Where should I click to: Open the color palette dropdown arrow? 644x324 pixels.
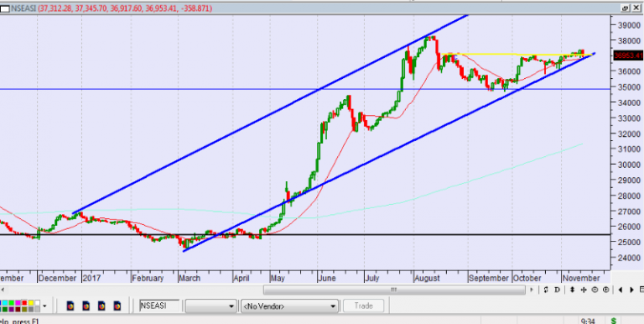click(x=44, y=306)
